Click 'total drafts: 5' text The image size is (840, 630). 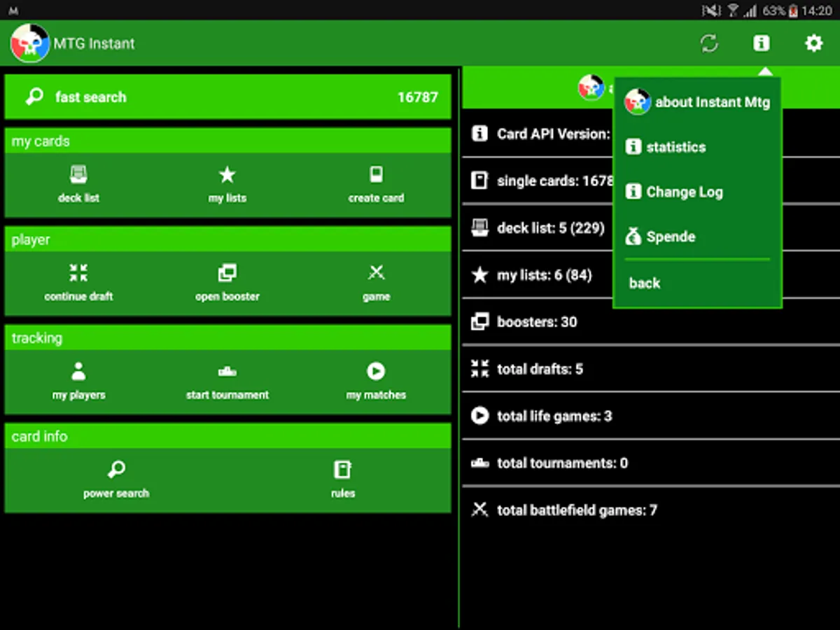click(540, 369)
